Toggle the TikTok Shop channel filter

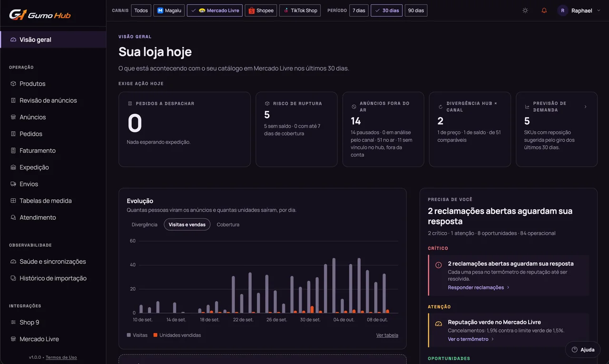coord(300,10)
